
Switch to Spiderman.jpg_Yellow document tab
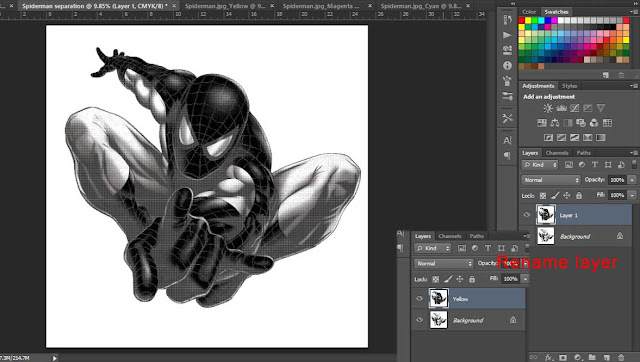pyautogui.click(x=224, y=6)
